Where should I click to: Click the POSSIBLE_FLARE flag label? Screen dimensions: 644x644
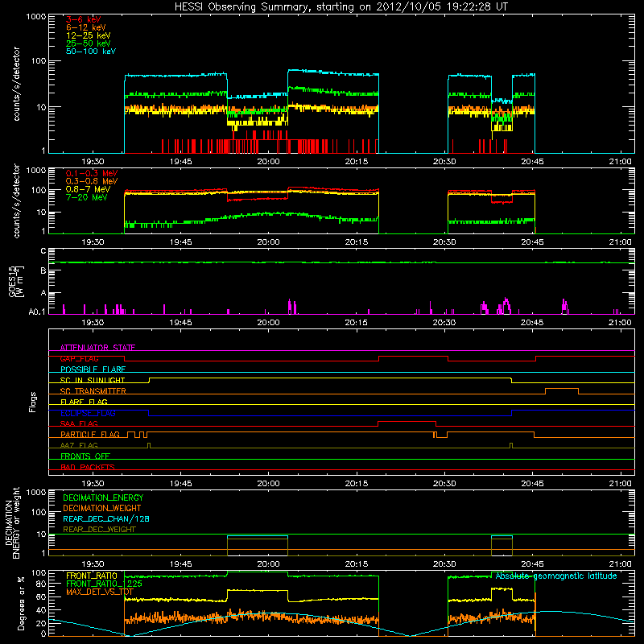point(93,369)
